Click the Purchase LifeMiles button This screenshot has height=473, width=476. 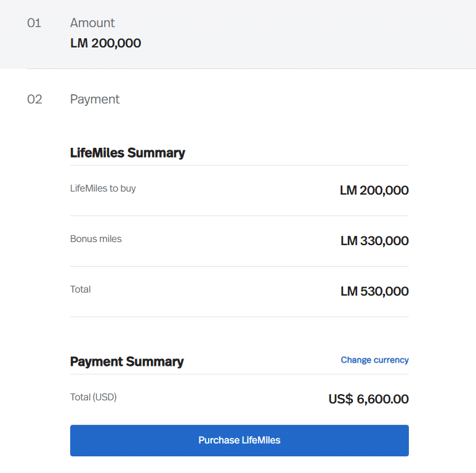pyautogui.click(x=239, y=440)
